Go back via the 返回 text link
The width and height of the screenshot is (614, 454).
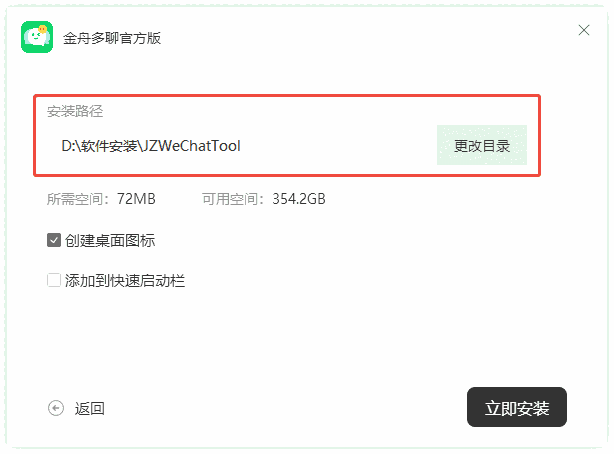[90, 409]
